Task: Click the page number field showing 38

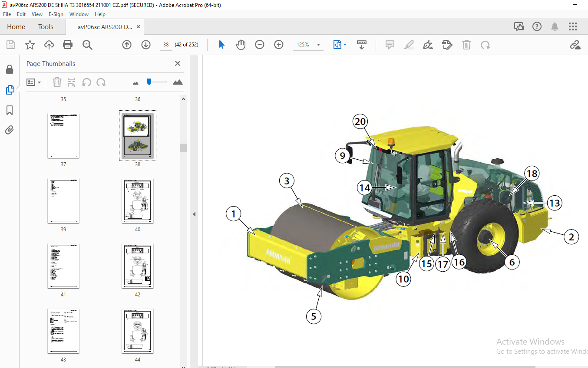Action: coord(165,45)
